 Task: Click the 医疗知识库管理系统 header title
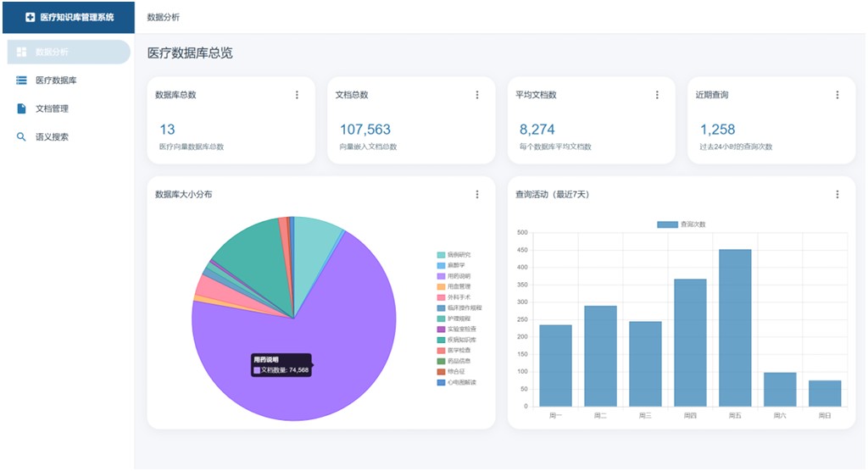pos(77,17)
